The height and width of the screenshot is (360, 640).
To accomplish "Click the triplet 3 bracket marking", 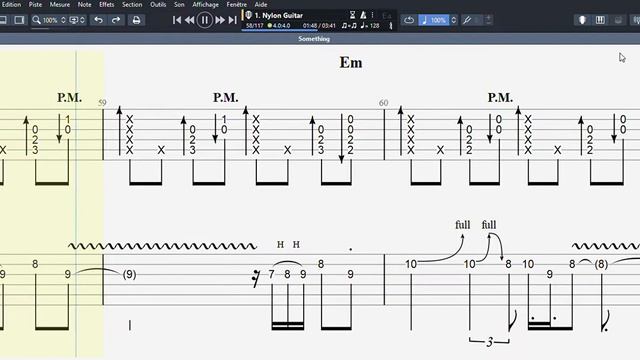I will coord(489,341).
